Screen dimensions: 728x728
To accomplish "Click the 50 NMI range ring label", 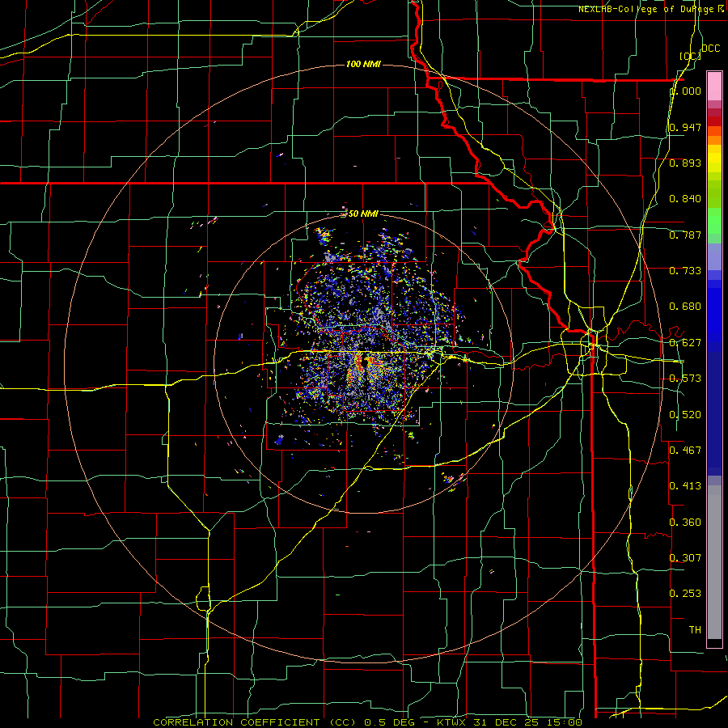I will (363, 214).
